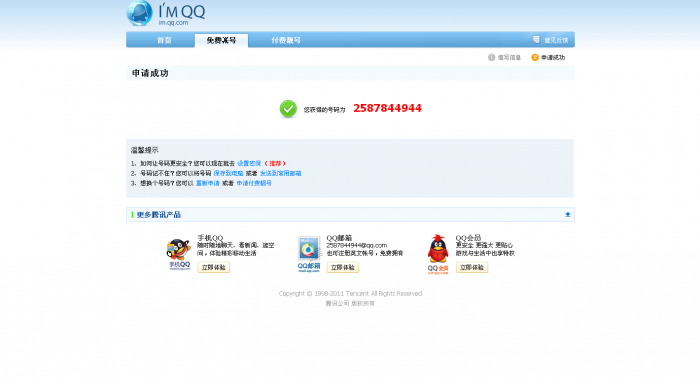Click the 重新申请 link
This screenshot has width=700, height=379.
click(x=208, y=183)
